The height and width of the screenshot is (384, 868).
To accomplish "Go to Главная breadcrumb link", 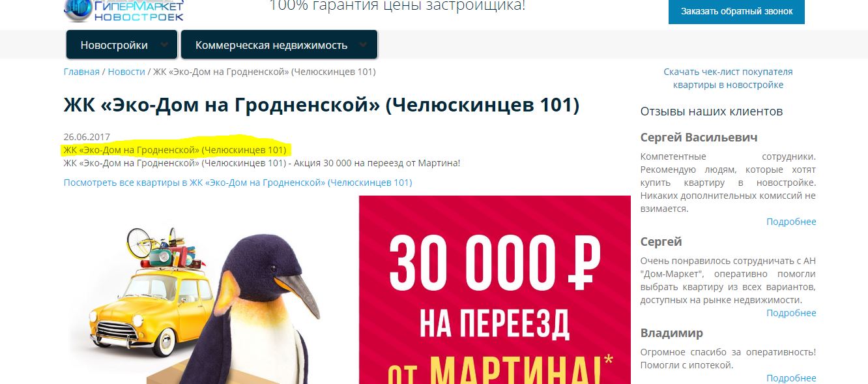I will pos(81,72).
